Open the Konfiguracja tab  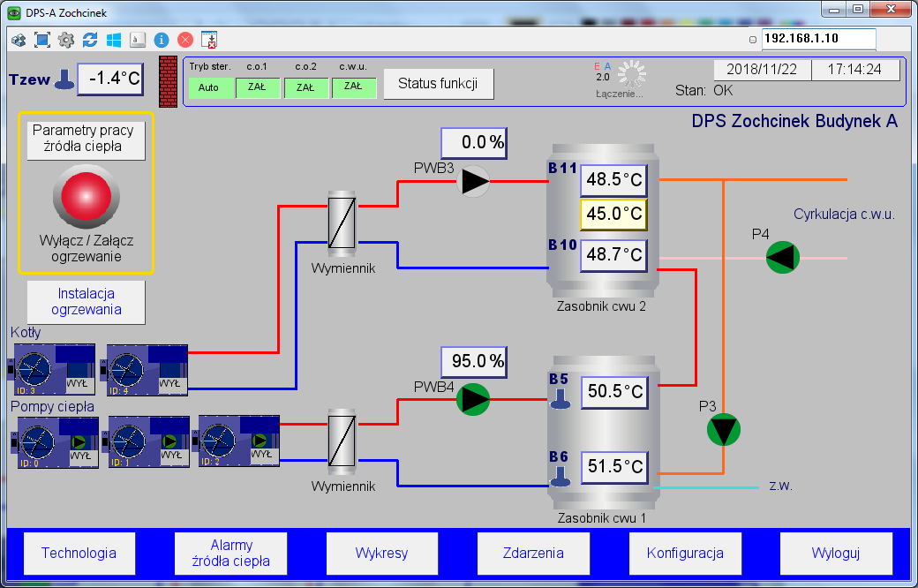pyautogui.click(x=685, y=554)
